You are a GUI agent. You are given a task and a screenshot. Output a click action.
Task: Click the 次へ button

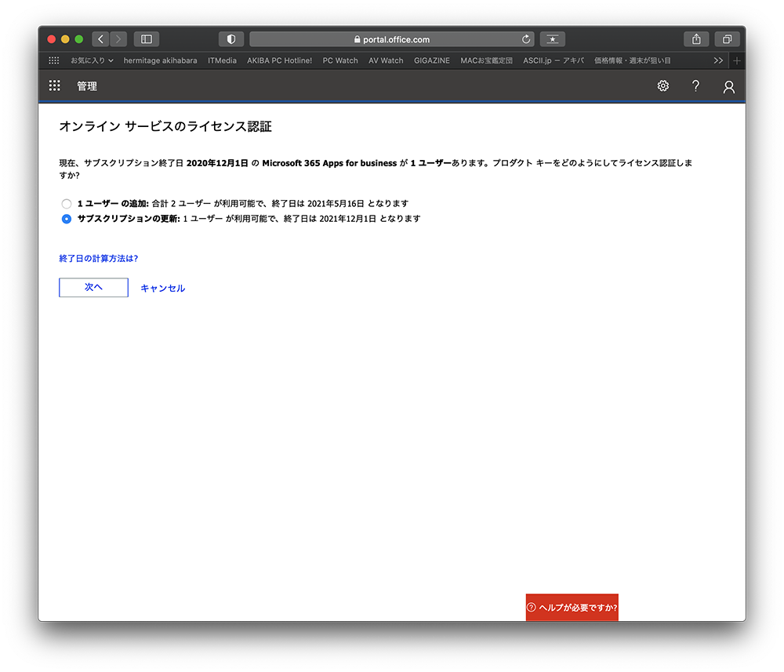point(93,288)
